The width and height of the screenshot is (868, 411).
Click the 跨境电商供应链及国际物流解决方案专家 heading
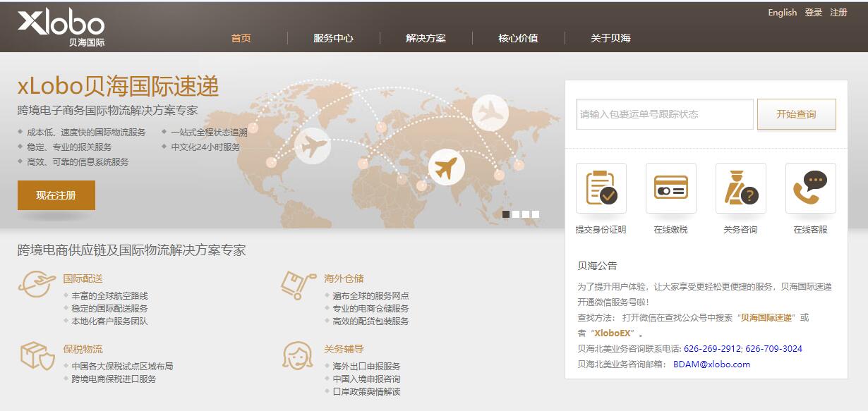(x=132, y=250)
